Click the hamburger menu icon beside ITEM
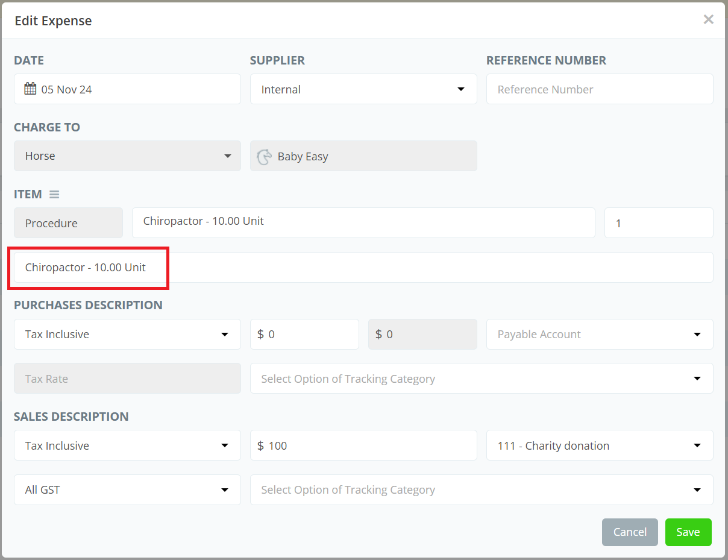The height and width of the screenshot is (560, 728). point(54,195)
